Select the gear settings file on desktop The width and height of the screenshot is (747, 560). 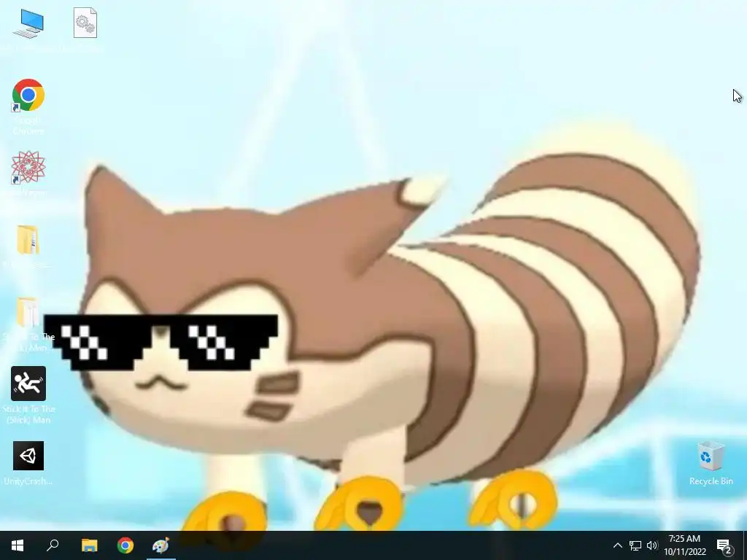tap(85, 23)
